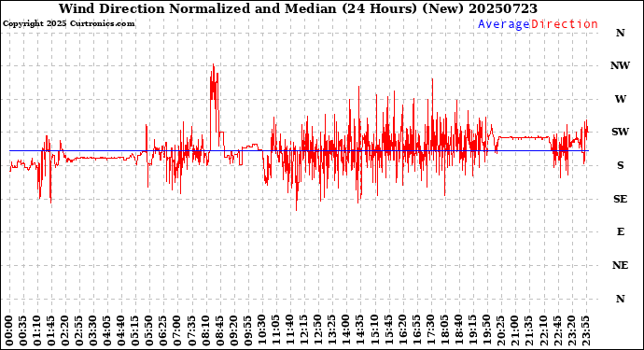Click the 11:05 time label
The width and height of the screenshot is (644, 350).
(276, 330)
